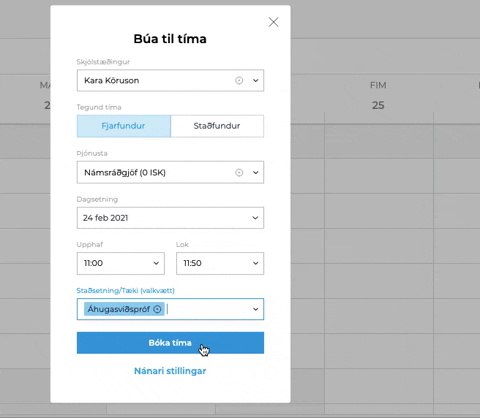Click the 24 feb 2021 date field

pos(170,218)
